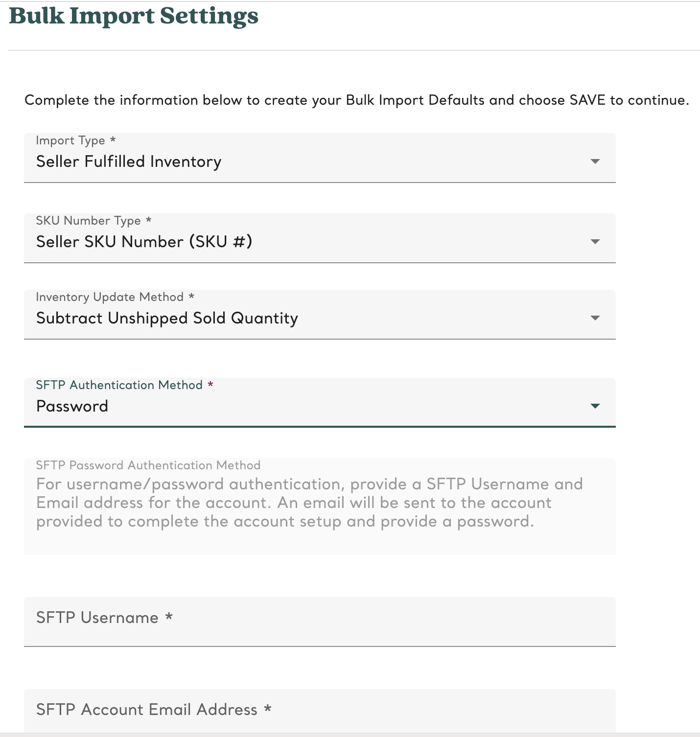Select the value Subtract Unshipped Sold Quantity
700x737 pixels.
pos(166,318)
